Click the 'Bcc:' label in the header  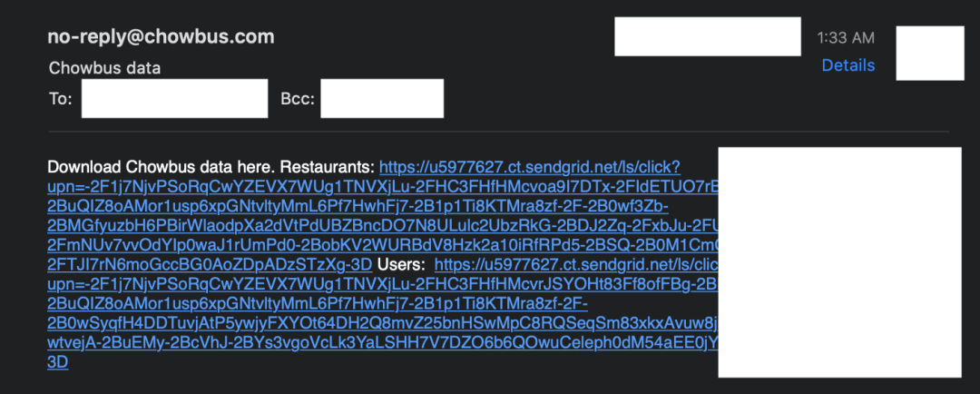pos(298,99)
